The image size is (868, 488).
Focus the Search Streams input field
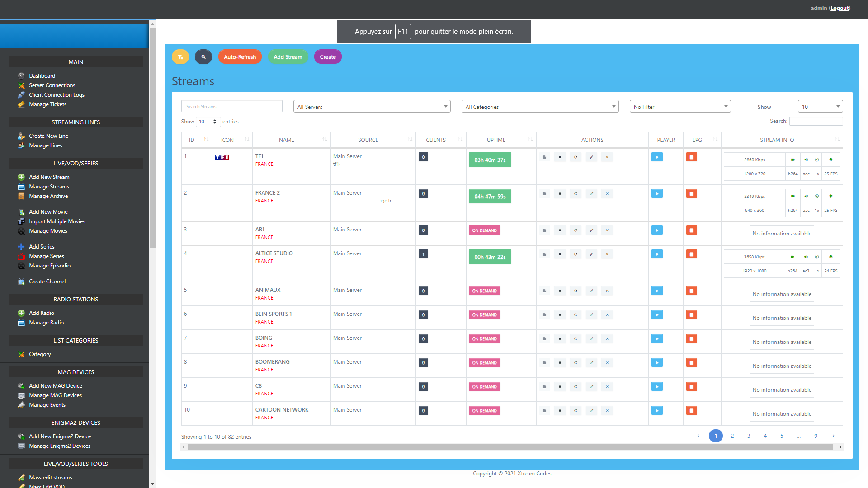[x=232, y=106]
